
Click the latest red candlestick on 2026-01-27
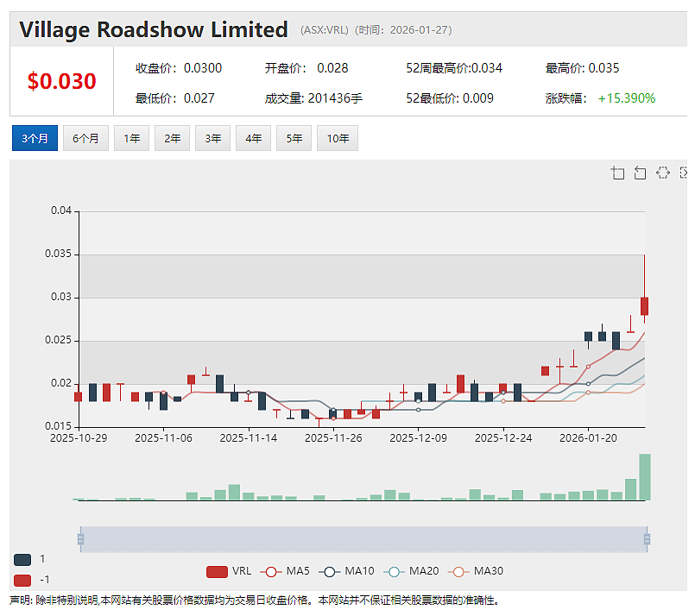coord(644,306)
